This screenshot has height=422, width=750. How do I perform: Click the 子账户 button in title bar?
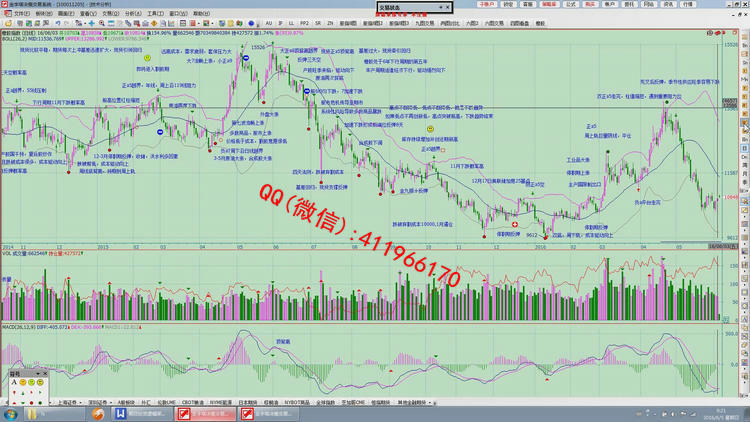click(x=486, y=4)
